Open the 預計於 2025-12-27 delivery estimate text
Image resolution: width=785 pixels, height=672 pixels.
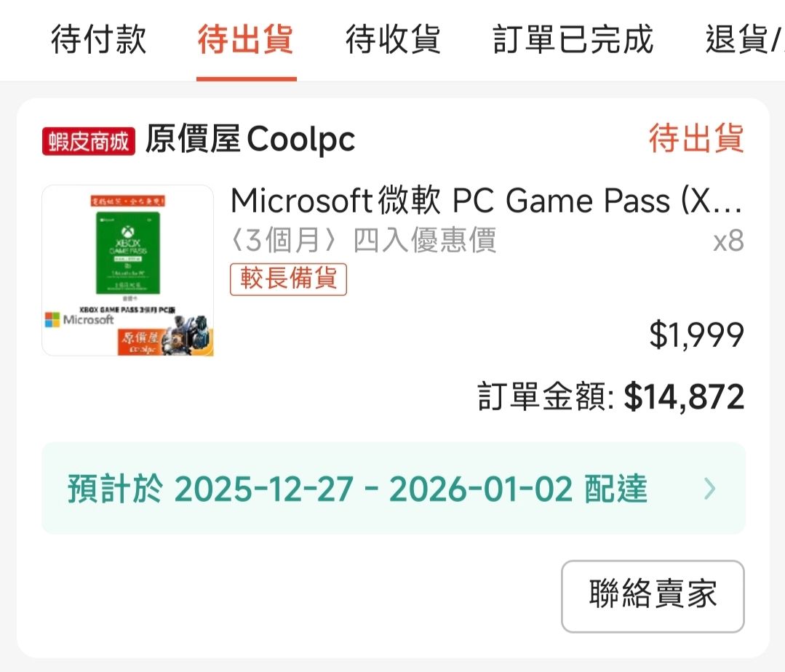pos(356,489)
